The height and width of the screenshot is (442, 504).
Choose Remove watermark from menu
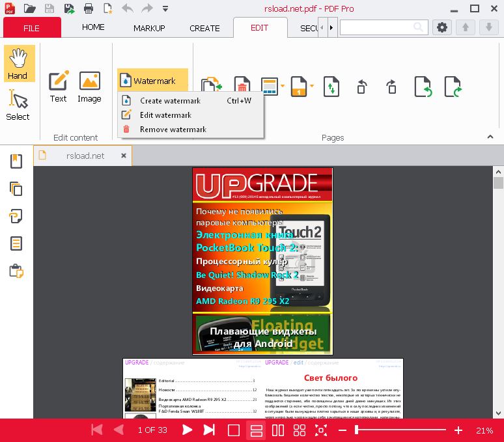(191, 130)
